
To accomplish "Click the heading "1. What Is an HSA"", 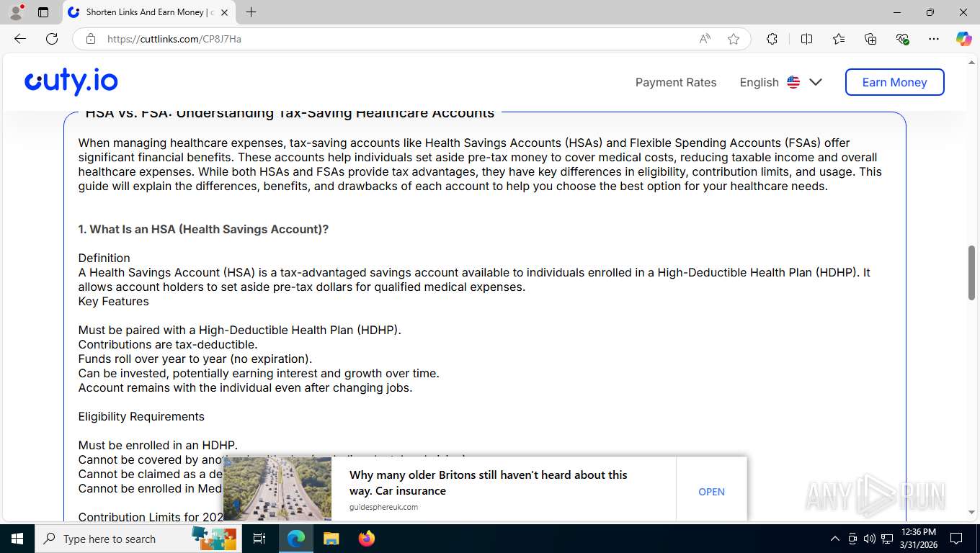I will pyautogui.click(x=203, y=229).
